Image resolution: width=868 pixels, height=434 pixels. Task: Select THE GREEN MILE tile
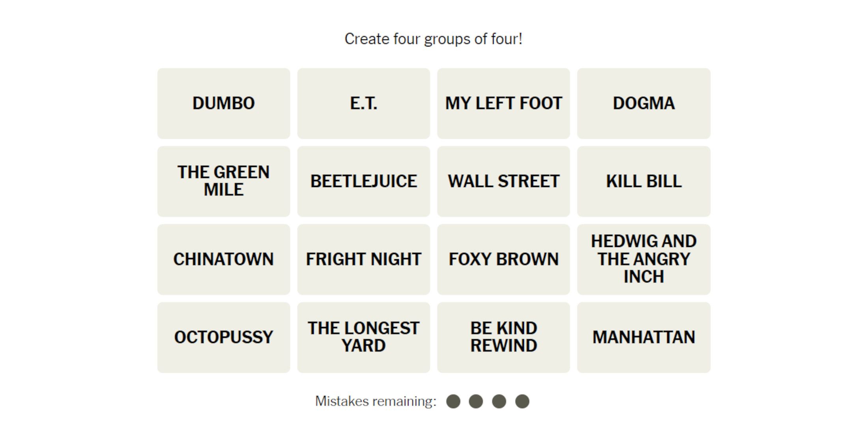pyautogui.click(x=223, y=181)
